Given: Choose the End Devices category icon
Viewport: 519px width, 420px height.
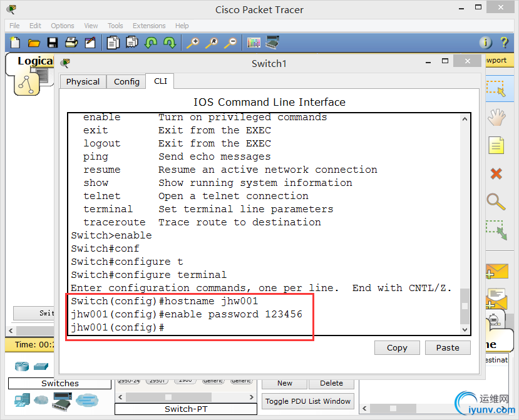Looking at the screenshot, I should pos(22,400).
